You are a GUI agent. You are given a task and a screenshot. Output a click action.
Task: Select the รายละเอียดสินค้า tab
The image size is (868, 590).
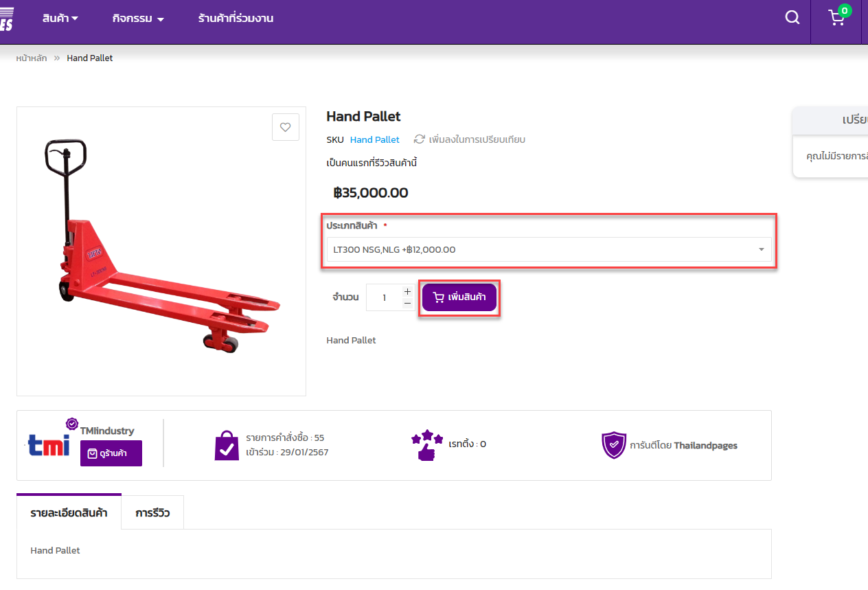pos(69,513)
